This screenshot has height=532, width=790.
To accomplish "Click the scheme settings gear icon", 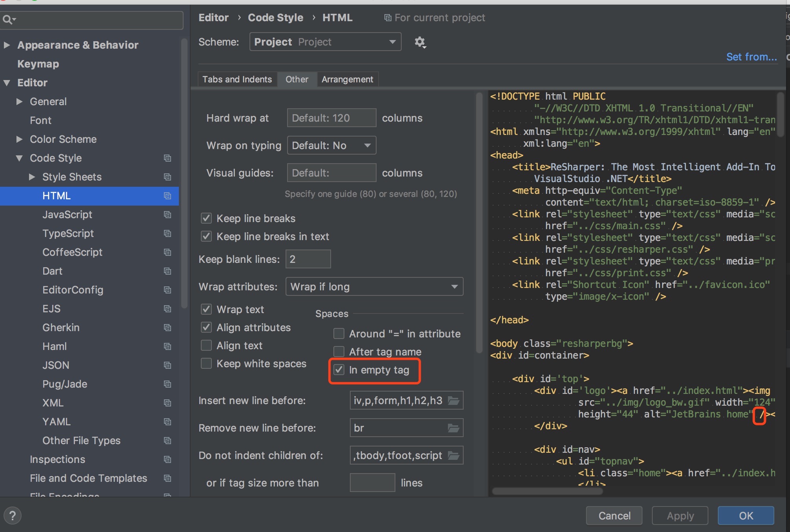I will pyautogui.click(x=420, y=42).
